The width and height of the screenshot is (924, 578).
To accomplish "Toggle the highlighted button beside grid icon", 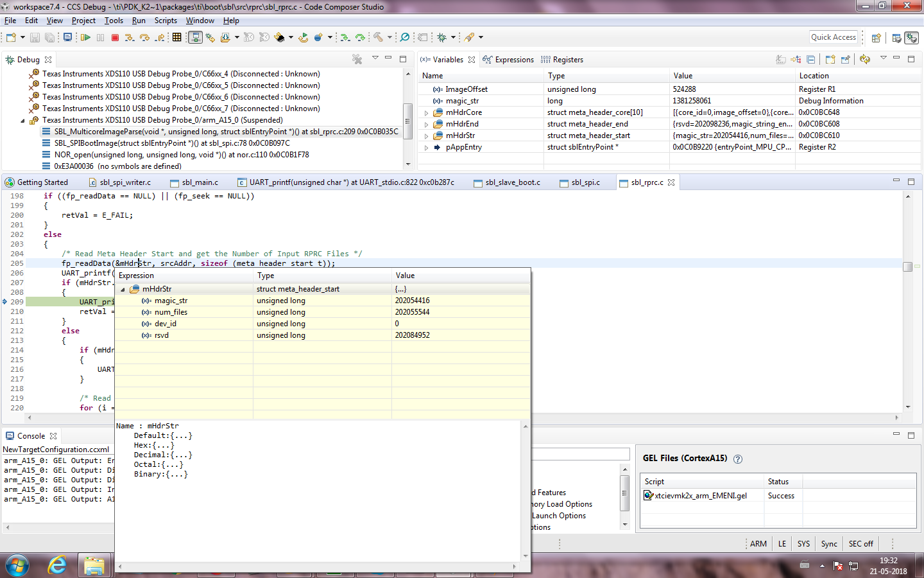I will tap(195, 37).
